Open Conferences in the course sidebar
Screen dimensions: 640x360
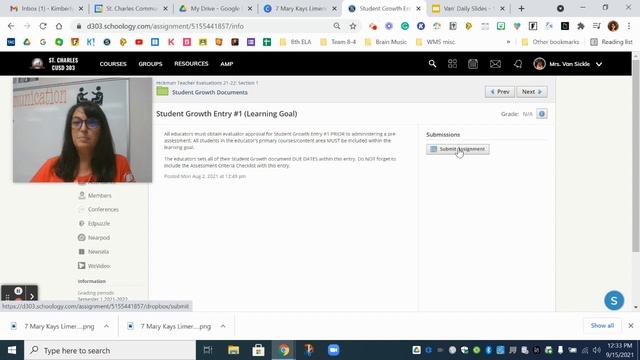[x=103, y=209]
